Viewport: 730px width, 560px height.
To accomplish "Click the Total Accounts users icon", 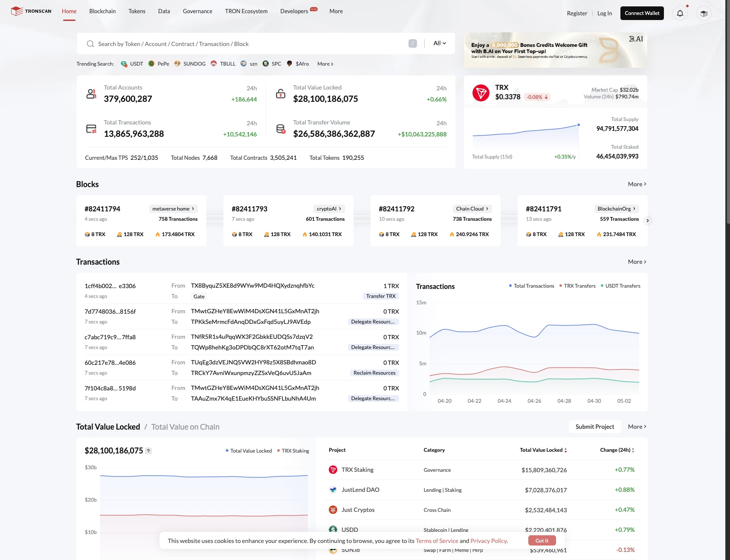I will 91,94.
